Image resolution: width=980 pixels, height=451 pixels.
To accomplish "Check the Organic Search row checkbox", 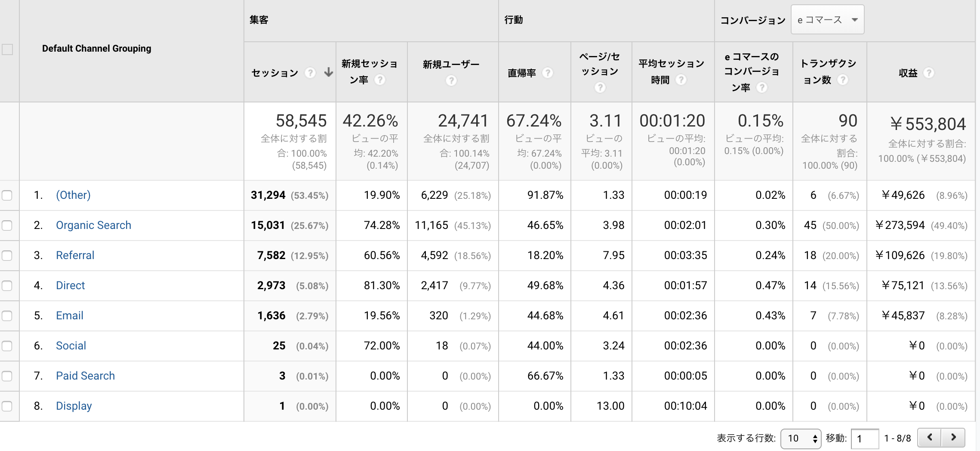I will coord(7,225).
